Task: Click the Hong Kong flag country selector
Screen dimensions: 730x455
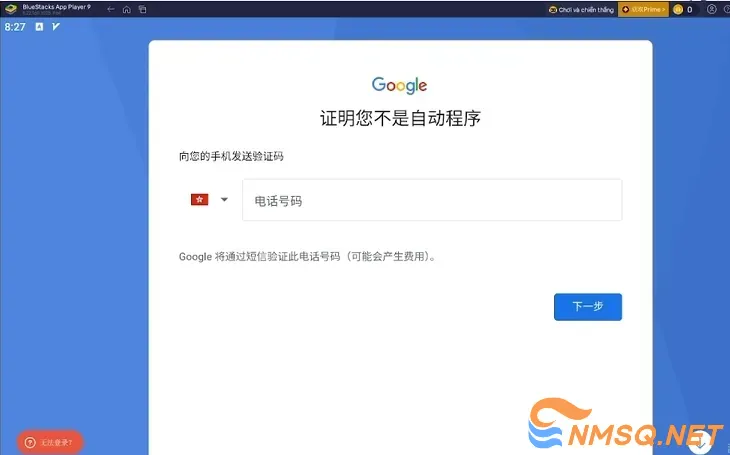Action: 200,199
